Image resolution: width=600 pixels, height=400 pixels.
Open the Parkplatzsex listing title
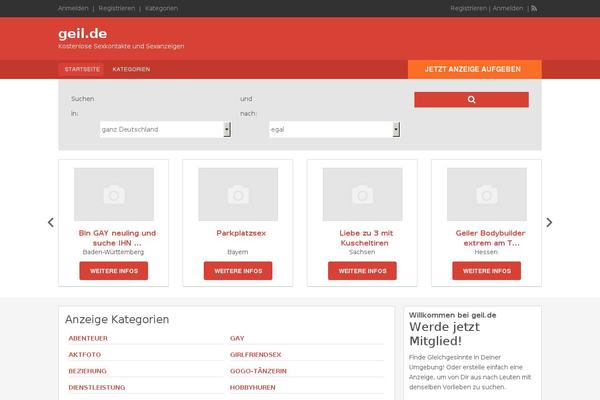(x=241, y=233)
